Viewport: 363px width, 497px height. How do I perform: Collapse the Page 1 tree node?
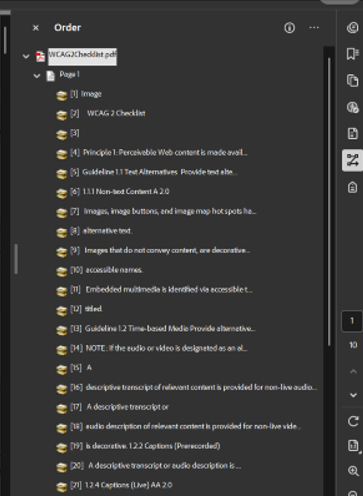37,76
